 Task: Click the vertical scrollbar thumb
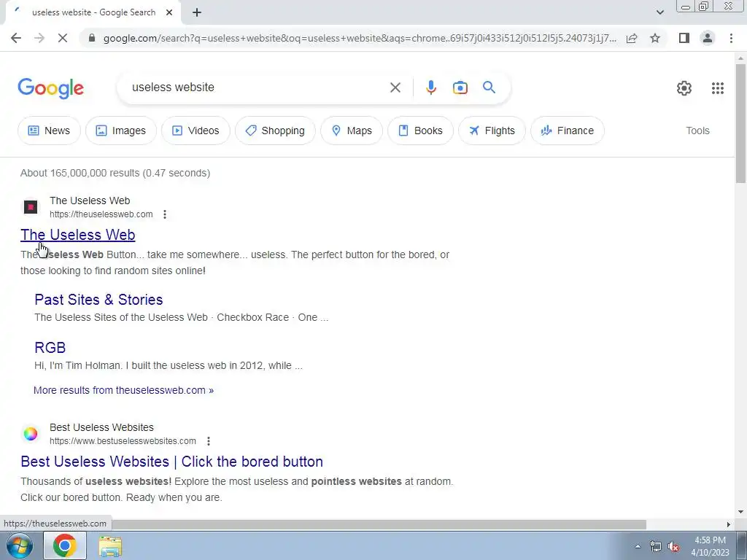point(740,122)
